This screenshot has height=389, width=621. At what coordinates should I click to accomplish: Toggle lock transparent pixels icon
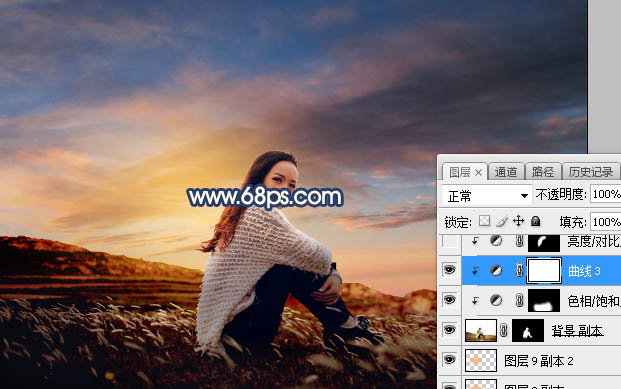[x=484, y=221]
